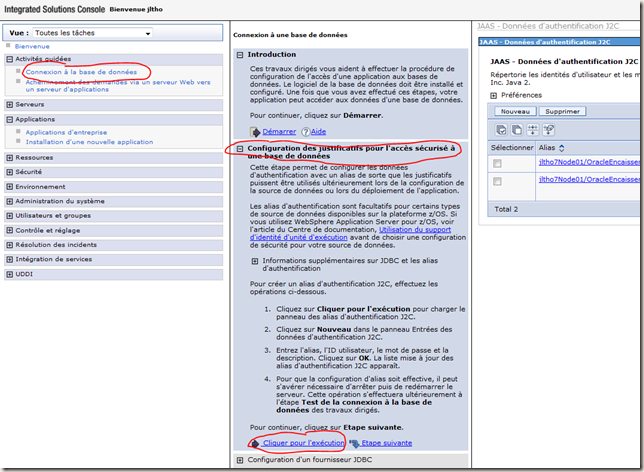Image resolution: width=644 pixels, height=472 pixels.
Task: Open the Bienvenue link
Action: pyautogui.click(x=32, y=46)
